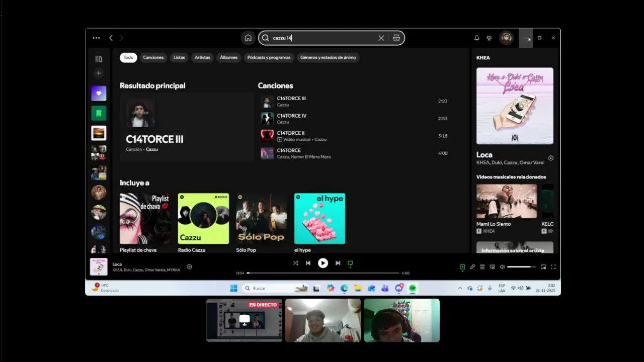This screenshot has width=644, height=362.
Task: Select the Todo filter chip
Action: point(128,57)
